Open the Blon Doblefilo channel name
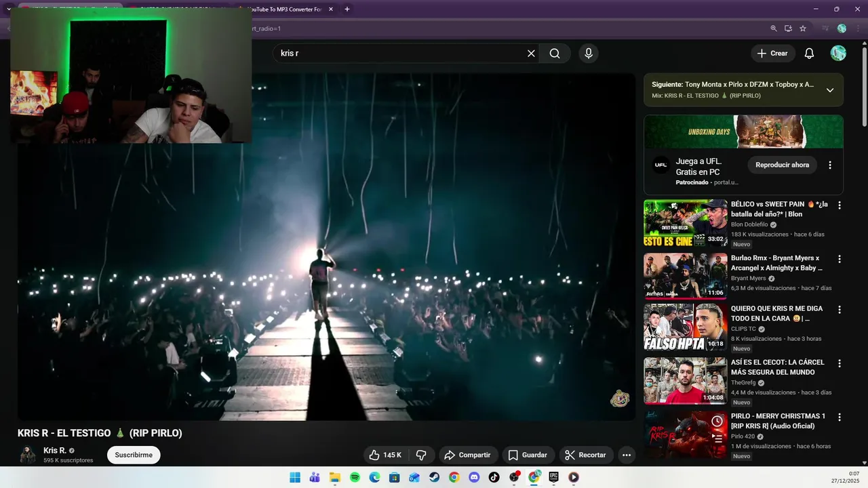The width and height of the screenshot is (868, 488). pos(749,224)
